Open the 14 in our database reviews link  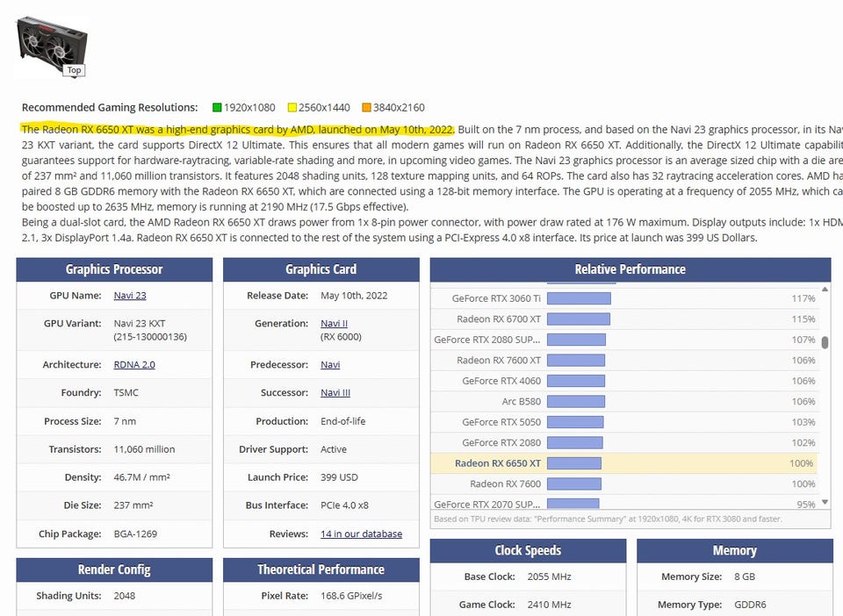[361, 534]
